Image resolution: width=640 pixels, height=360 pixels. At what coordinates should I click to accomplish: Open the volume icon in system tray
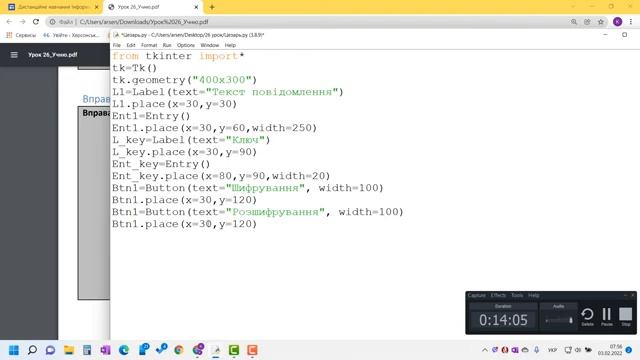(578, 350)
